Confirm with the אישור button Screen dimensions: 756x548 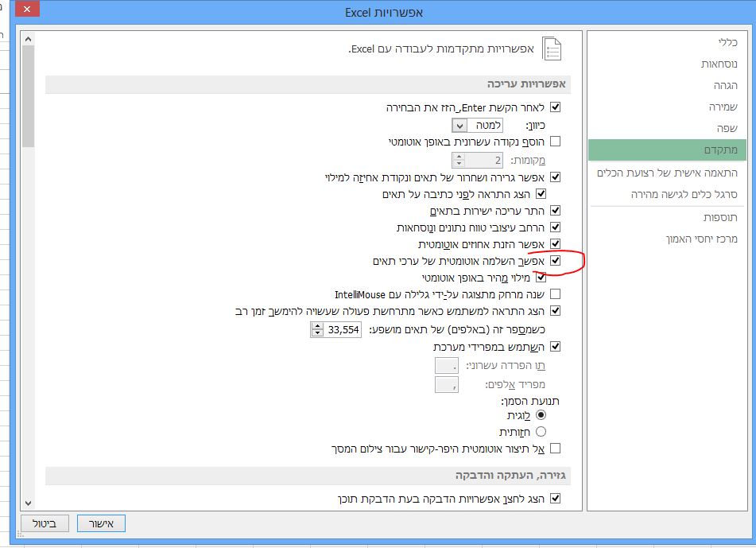click(x=101, y=523)
